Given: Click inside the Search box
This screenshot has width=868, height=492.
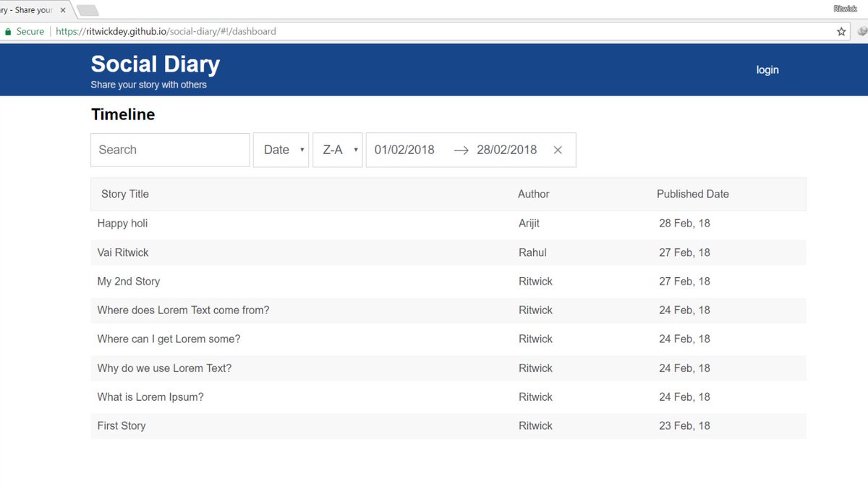Looking at the screenshot, I should [170, 150].
